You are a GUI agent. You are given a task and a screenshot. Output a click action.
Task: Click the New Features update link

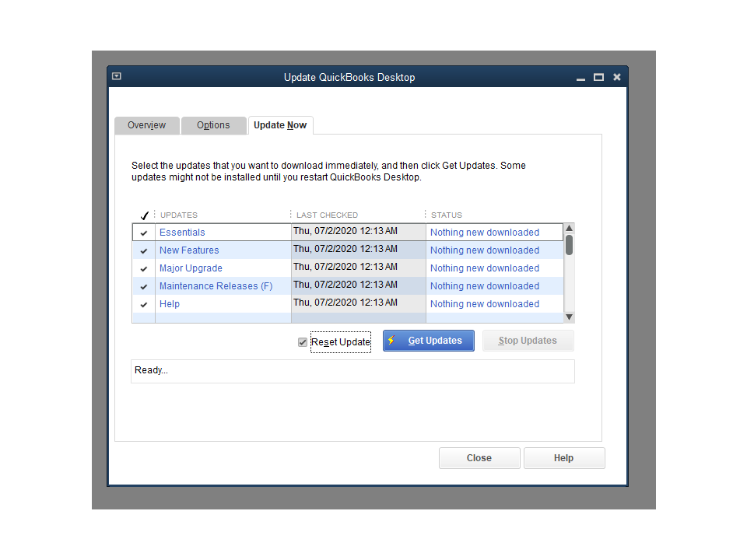coord(189,250)
